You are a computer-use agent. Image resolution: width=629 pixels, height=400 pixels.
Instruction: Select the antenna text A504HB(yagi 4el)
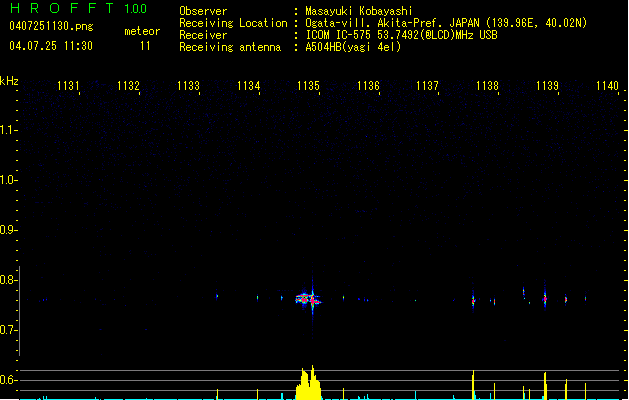coord(353,47)
